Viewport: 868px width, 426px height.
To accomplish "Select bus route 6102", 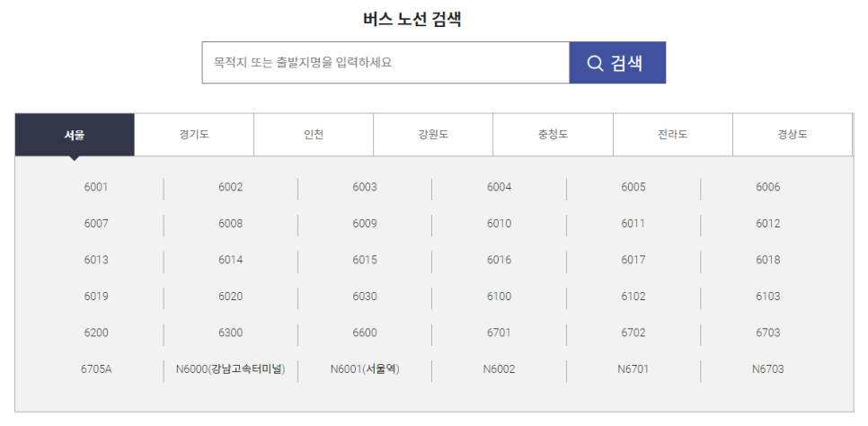I will click(x=633, y=297).
